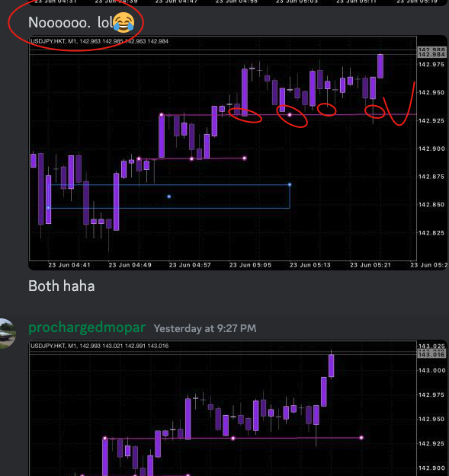Image resolution: width=449 pixels, height=476 pixels.
Task: Click the '23 Jun 04:57' time axis label
Action: click(x=190, y=265)
